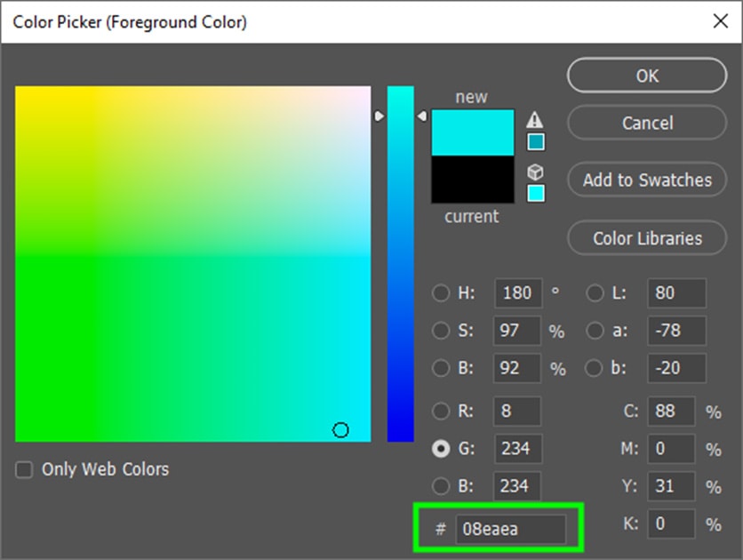
Task: Select the R red radio button
Action: click(x=440, y=411)
